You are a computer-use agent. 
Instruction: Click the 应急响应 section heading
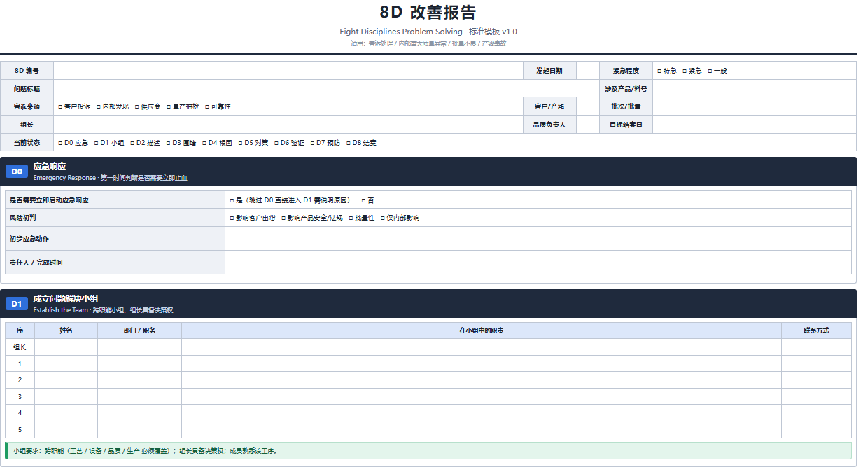[x=50, y=167]
